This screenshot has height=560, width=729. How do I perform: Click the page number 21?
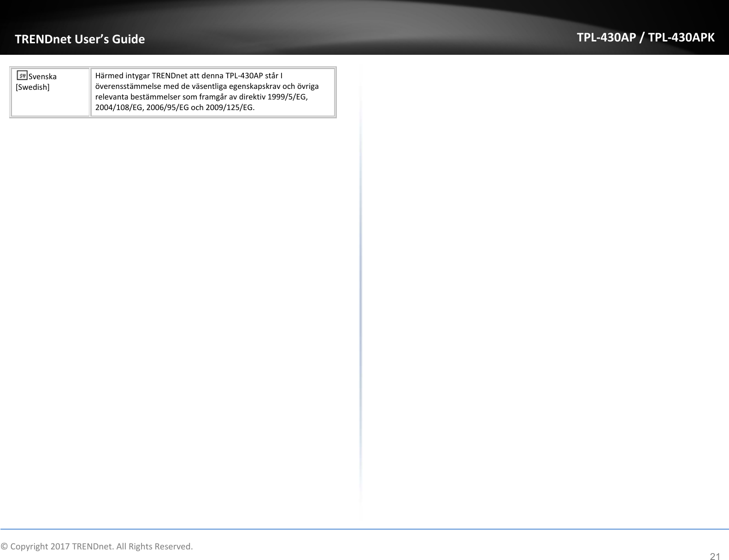[715, 556]
